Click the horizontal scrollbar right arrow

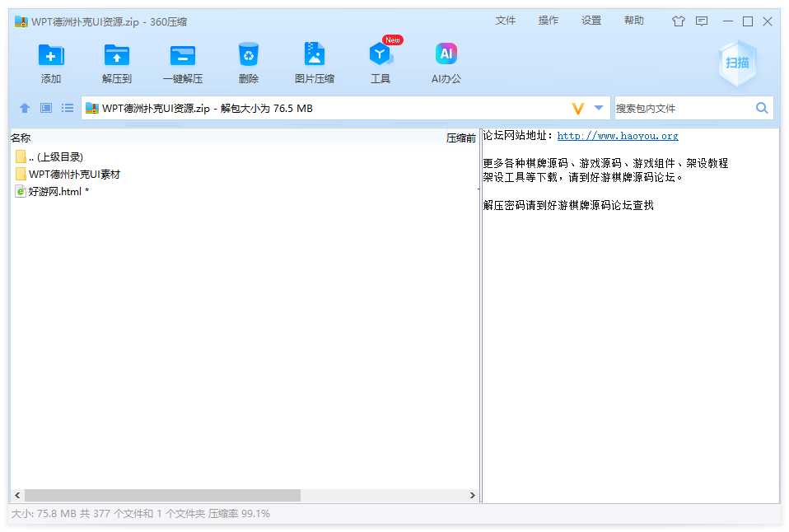[472, 495]
